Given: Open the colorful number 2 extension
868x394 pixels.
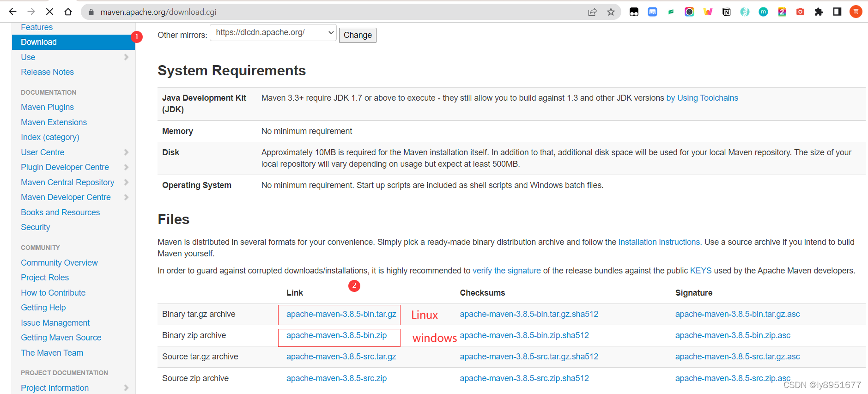Looking at the screenshot, I should point(782,12).
